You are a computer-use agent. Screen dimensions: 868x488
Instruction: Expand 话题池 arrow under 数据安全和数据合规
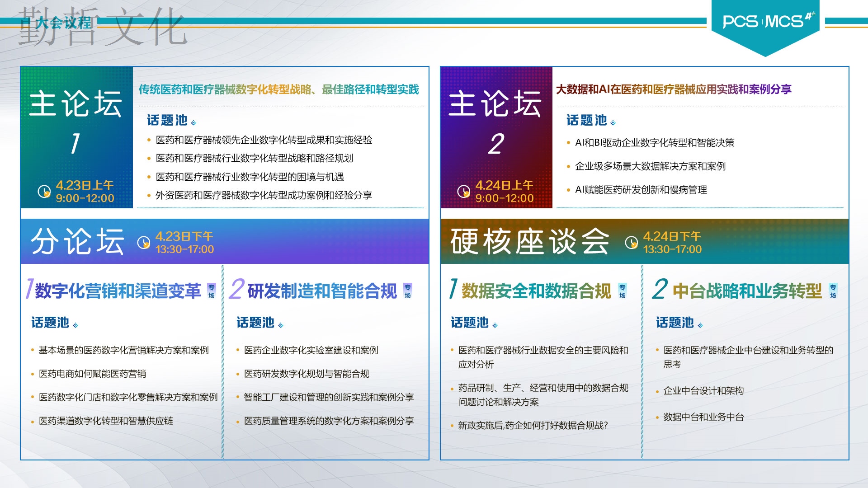tap(495, 325)
